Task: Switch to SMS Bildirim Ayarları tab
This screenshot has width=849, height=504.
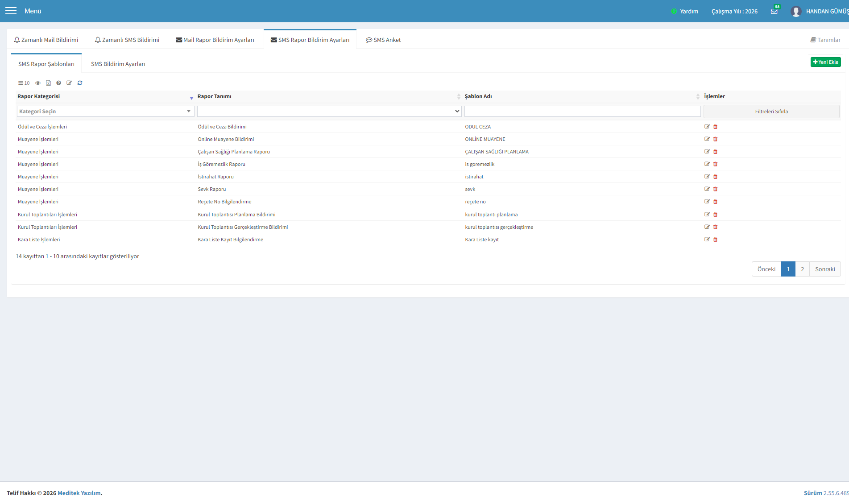Action: click(118, 64)
